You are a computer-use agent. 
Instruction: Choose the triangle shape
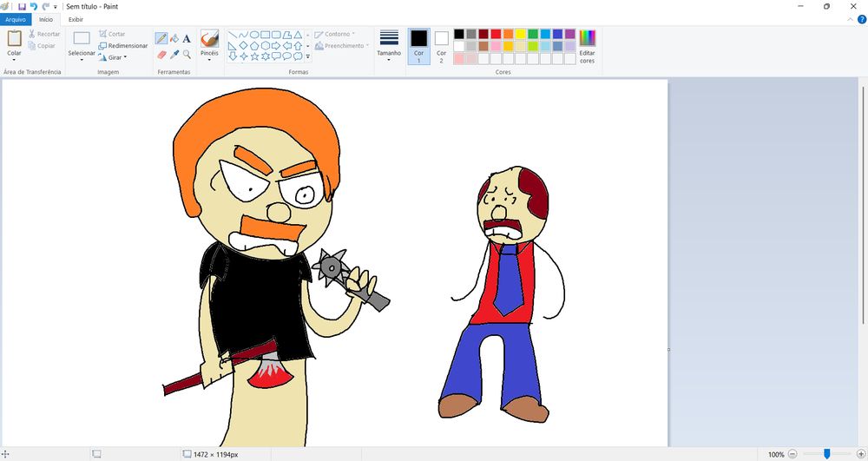298,35
